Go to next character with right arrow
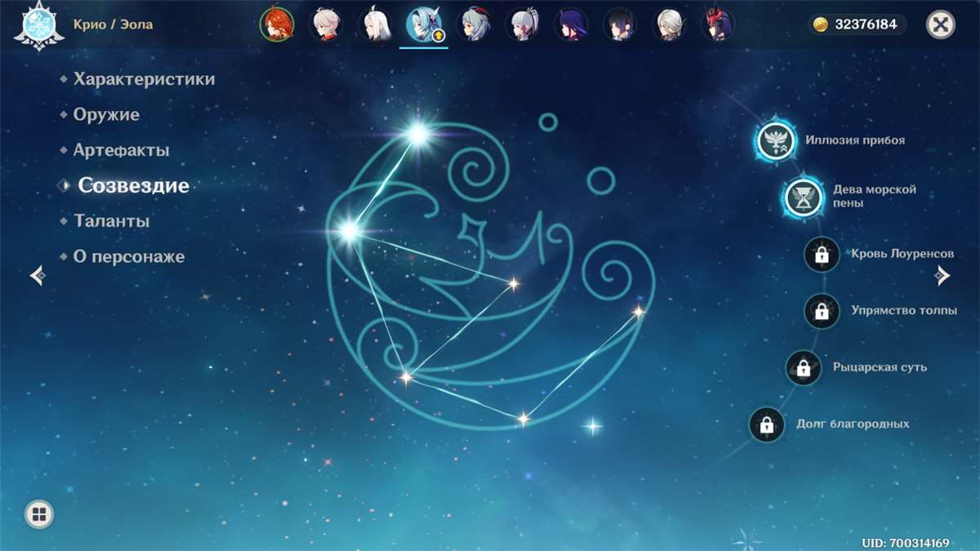Screen dimensions: 980x551 [x=942, y=276]
